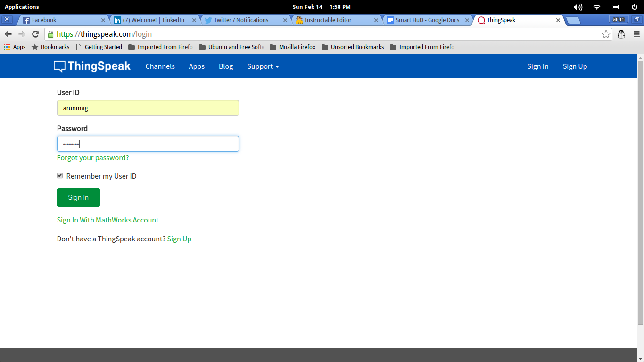The width and height of the screenshot is (644, 362).
Task: Switch to Smart HuD Google Docs tab
Action: (427, 20)
